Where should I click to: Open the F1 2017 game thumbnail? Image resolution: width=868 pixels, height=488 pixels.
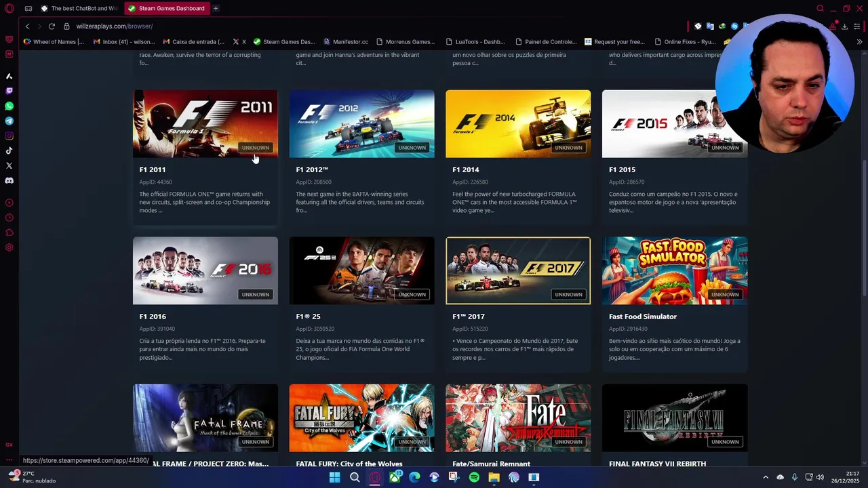click(518, 270)
